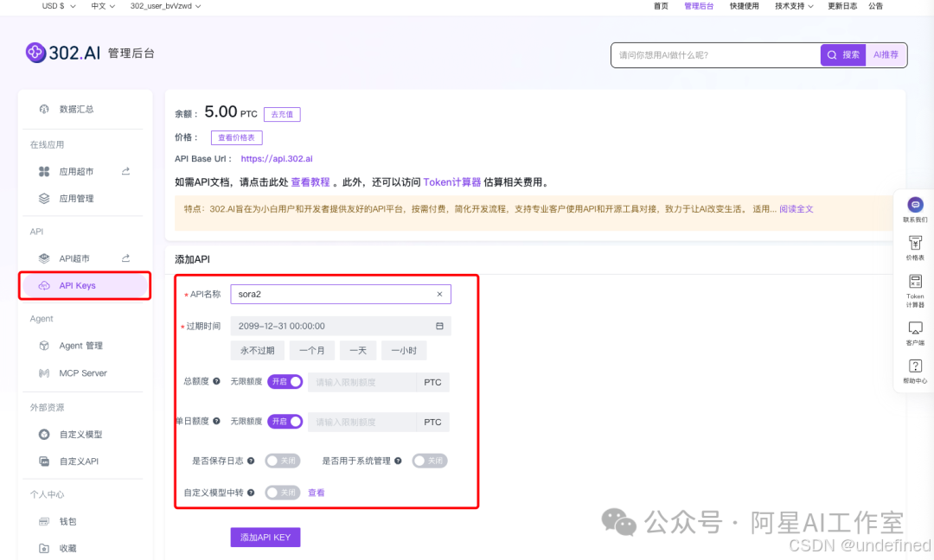Clear the API名称 field with the × icon

439,294
